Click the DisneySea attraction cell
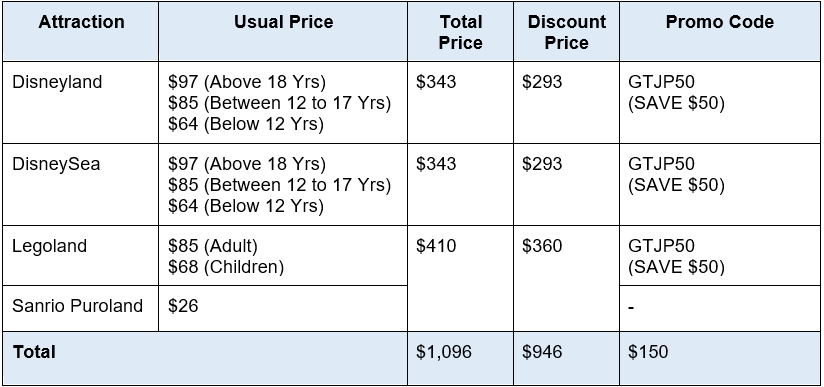 point(81,184)
